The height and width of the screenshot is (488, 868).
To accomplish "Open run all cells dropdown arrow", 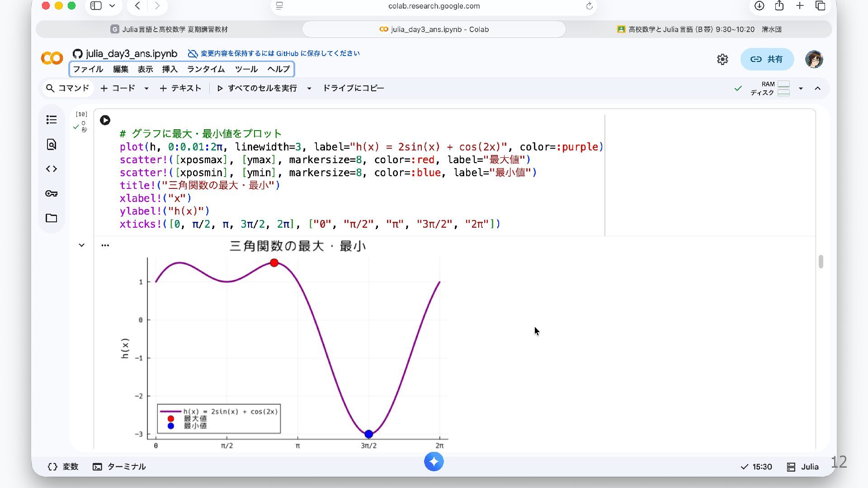I will pos(309,89).
